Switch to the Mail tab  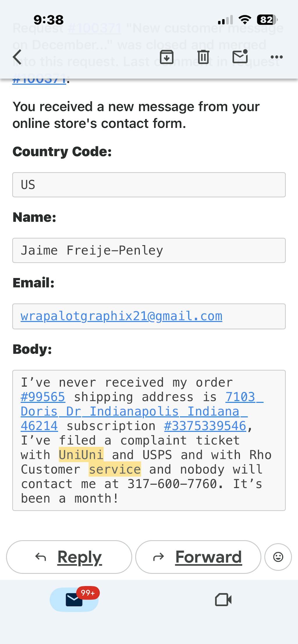point(74,600)
